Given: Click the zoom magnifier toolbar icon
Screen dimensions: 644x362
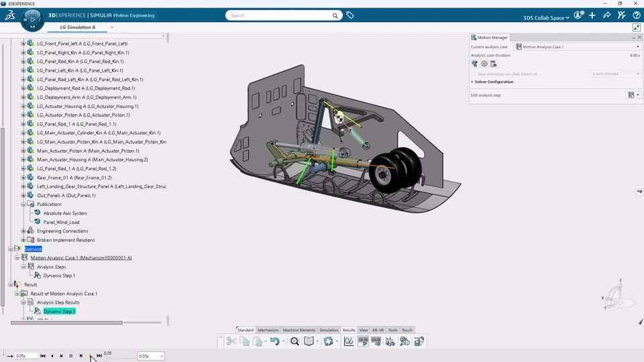Looking at the screenshot, I should tap(294, 342).
